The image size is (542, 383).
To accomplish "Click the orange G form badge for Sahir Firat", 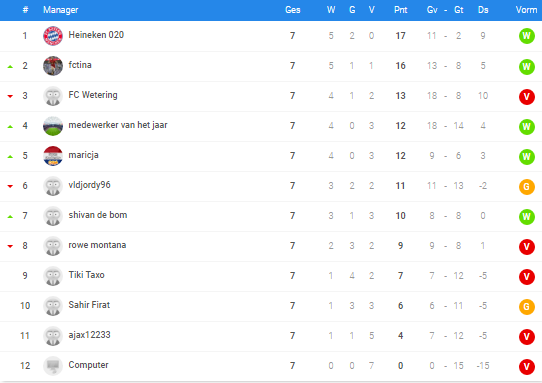I will (x=526, y=307).
